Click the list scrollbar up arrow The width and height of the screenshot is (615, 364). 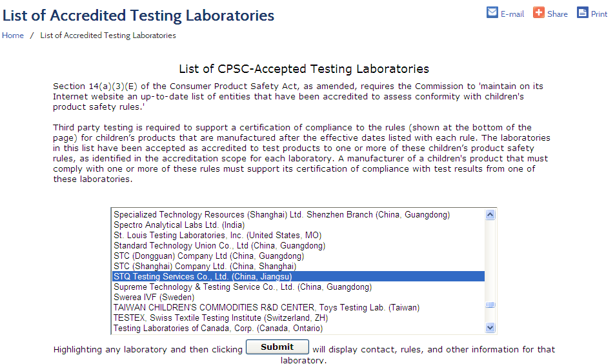(x=490, y=214)
